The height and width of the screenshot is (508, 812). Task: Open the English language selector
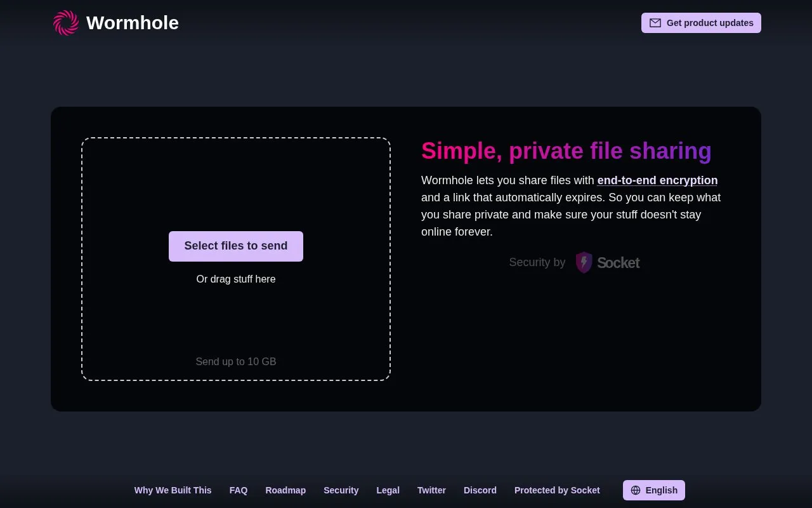(x=654, y=490)
